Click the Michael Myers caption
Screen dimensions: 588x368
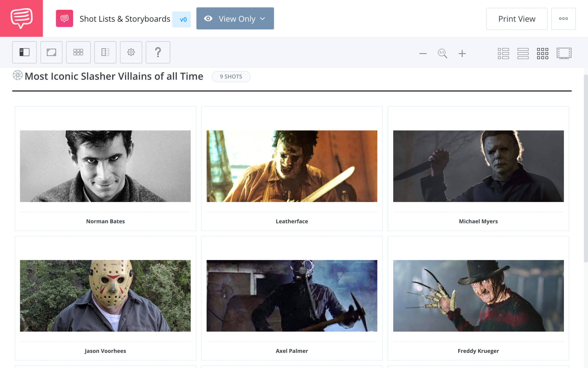coord(478,221)
